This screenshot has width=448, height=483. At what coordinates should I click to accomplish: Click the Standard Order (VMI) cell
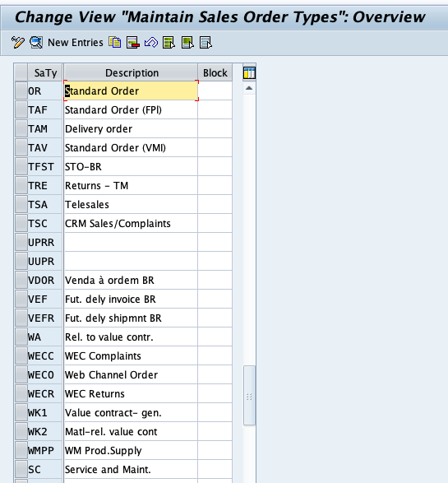[131, 147]
